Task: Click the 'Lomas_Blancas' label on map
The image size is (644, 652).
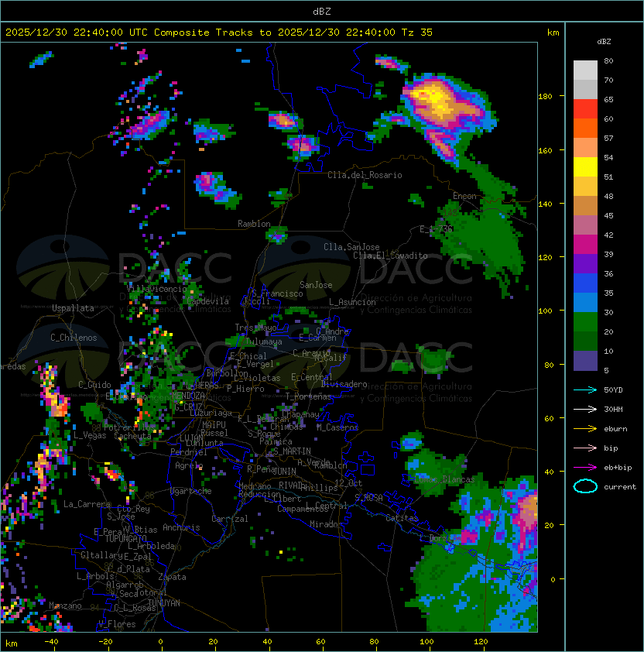Action: (x=444, y=479)
